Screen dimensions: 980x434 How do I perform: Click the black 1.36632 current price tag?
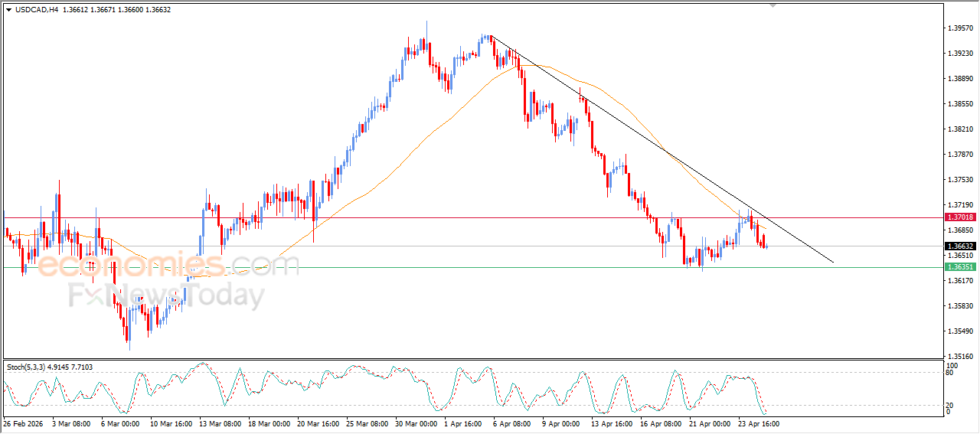960,246
